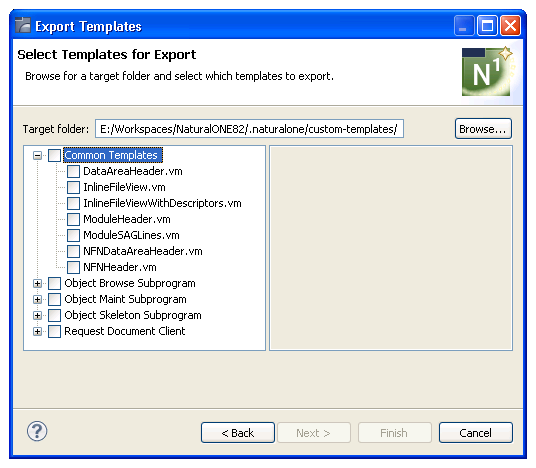
Task: Tick the Object Maint Subprogram checkbox
Action: click(54, 299)
